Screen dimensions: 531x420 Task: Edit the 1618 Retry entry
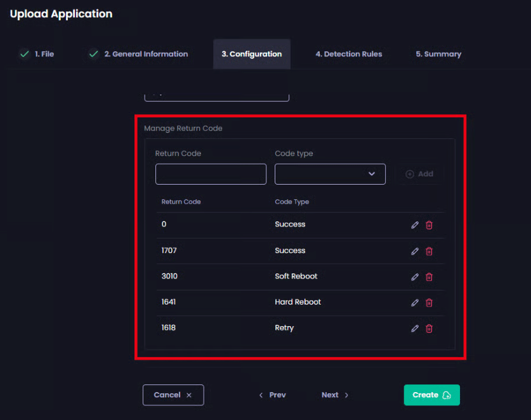415,329
